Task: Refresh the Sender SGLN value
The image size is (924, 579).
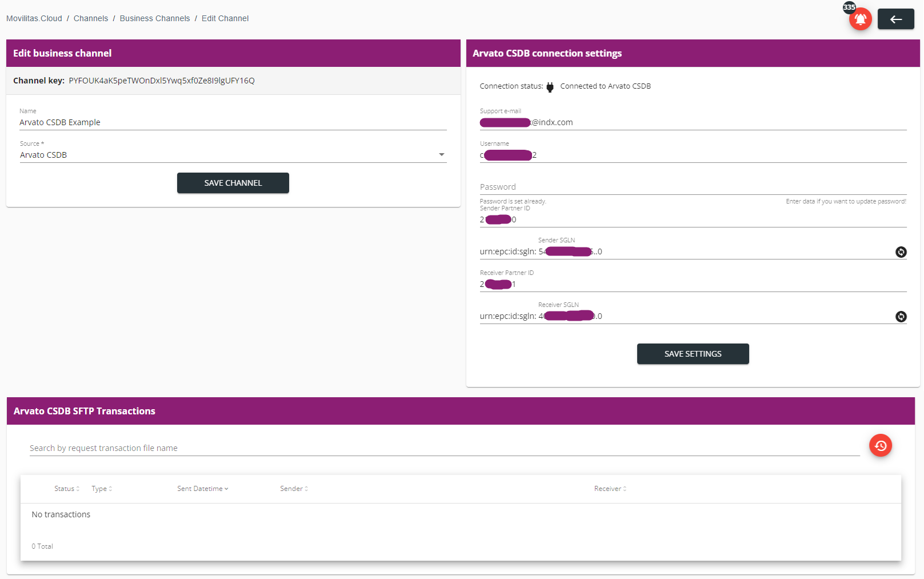Action: tap(901, 252)
